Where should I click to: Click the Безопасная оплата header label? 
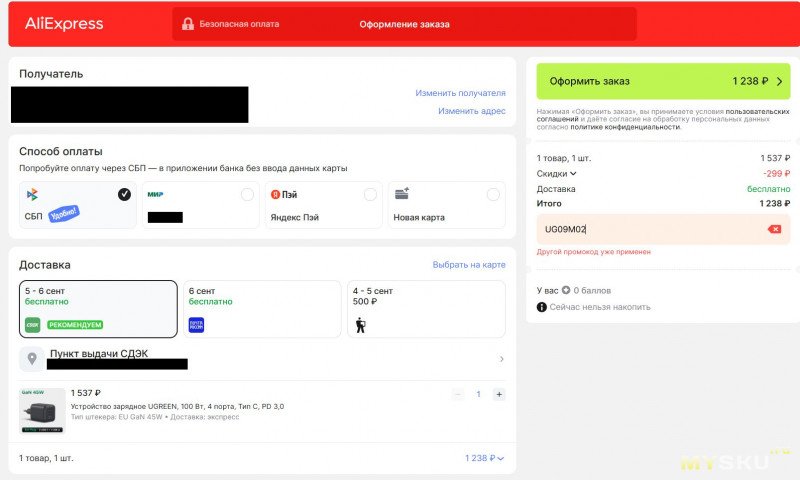point(239,23)
